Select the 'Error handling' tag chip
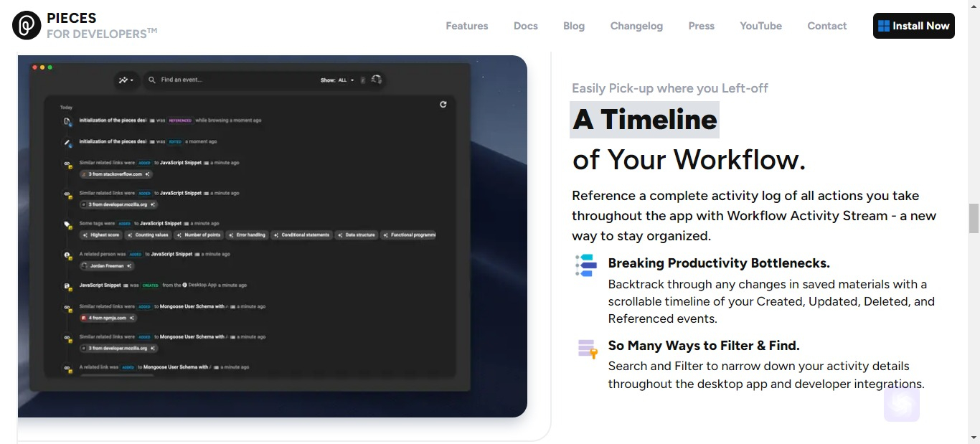 pos(248,235)
